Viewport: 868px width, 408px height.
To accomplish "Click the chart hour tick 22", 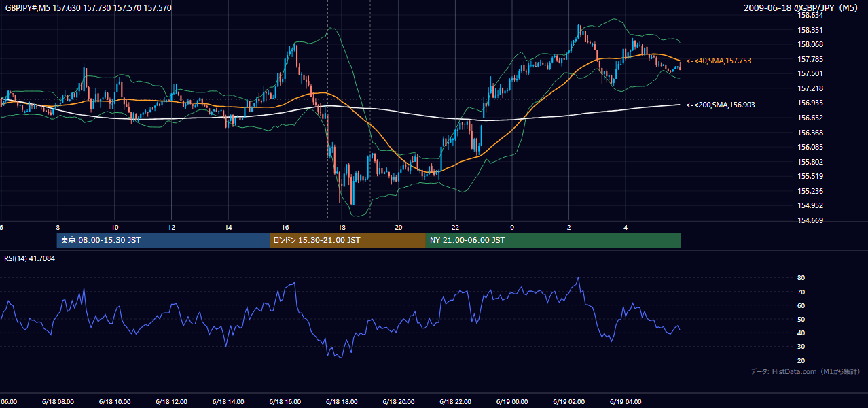I will tap(455, 227).
